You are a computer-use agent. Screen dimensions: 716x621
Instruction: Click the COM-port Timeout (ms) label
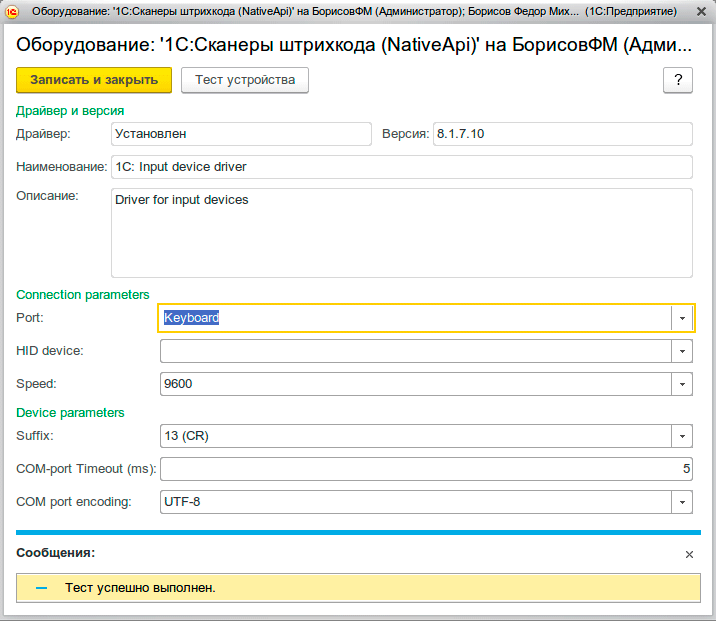(x=86, y=469)
